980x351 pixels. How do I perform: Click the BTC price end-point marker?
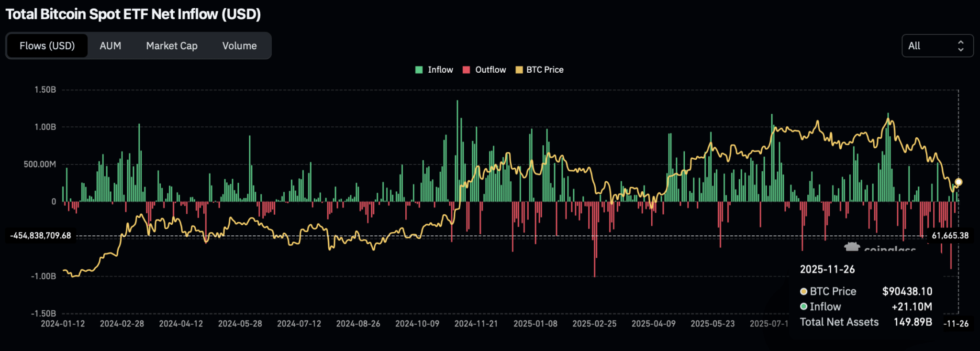point(958,182)
